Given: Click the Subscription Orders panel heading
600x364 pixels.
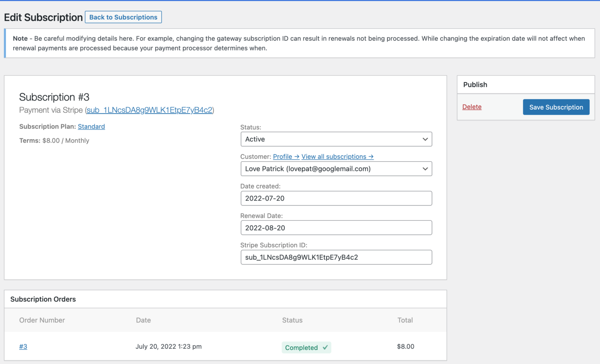Looking at the screenshot, I should click(x=43, y=299).
